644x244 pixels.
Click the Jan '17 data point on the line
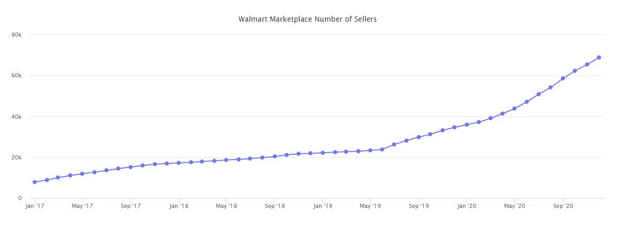click(35, 182)
